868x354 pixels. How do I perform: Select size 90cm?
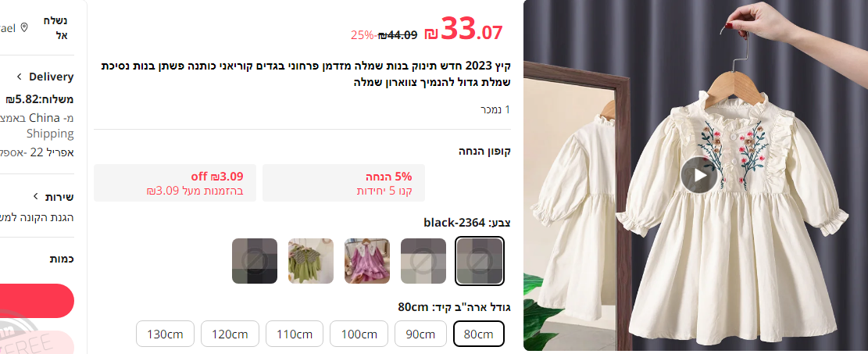[x=420, y=334]
